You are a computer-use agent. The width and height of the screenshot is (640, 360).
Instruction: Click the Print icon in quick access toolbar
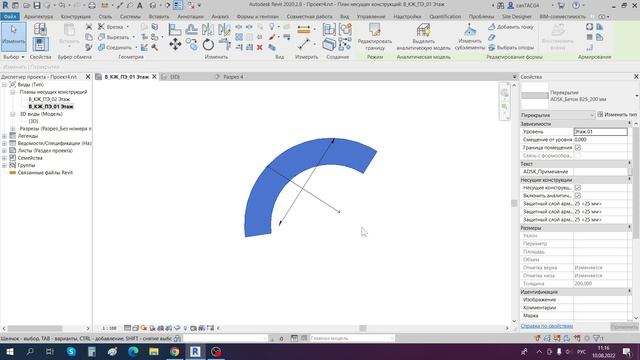pyautogui.click(x=92, y=5)
